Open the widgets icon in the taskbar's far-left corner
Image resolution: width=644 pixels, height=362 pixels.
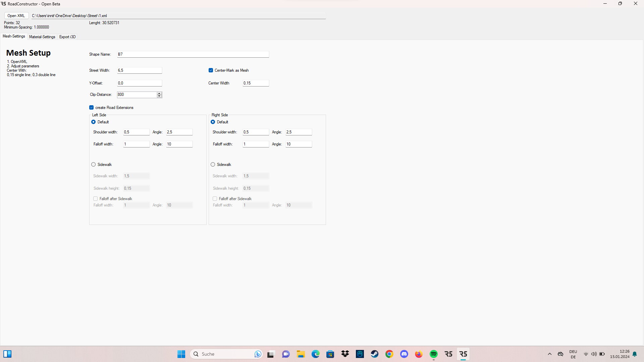[7, 354]
